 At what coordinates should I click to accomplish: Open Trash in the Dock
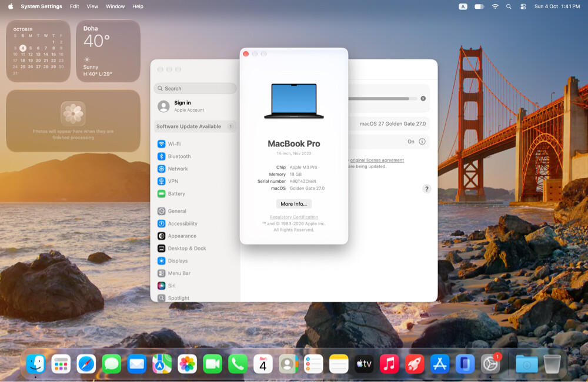pos(552,364)
